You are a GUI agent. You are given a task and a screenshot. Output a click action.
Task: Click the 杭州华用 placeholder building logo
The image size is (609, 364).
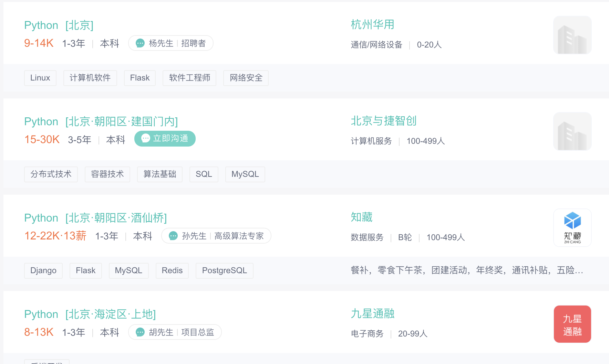pyautogui.click(x=572, y=35)
